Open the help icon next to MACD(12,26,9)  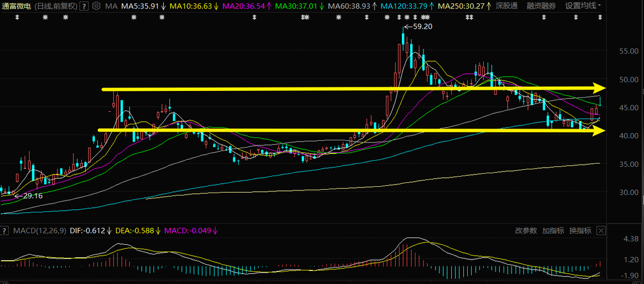point(4,231)
